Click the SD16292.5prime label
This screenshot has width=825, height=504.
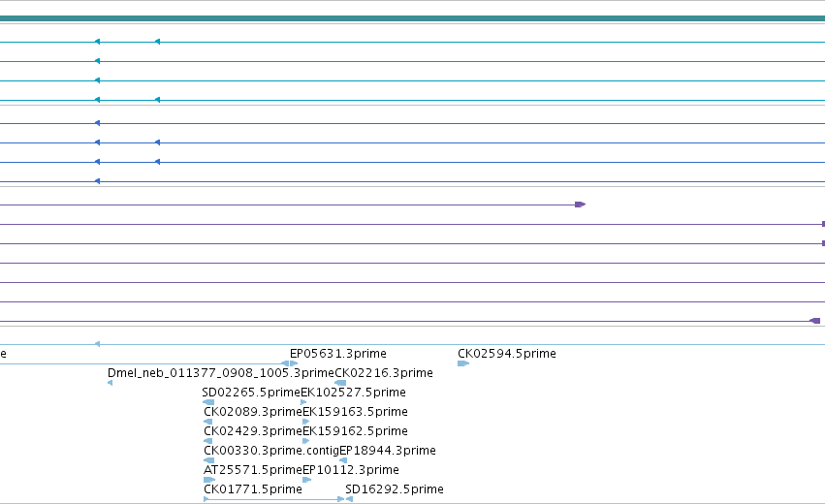pyautogui.click(x=395, y=489)
